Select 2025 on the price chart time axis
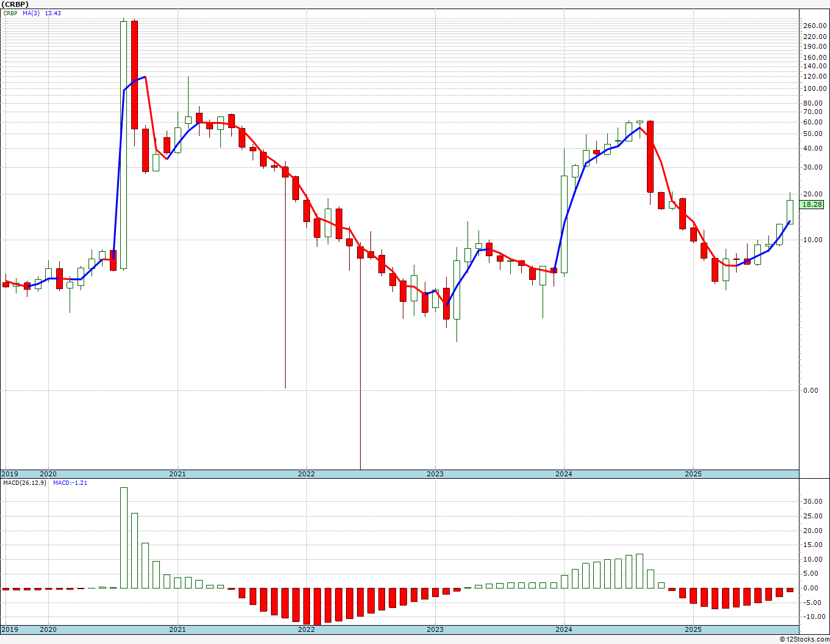The width and height of the screenshot is (830, 644). [x=693, y=474]
